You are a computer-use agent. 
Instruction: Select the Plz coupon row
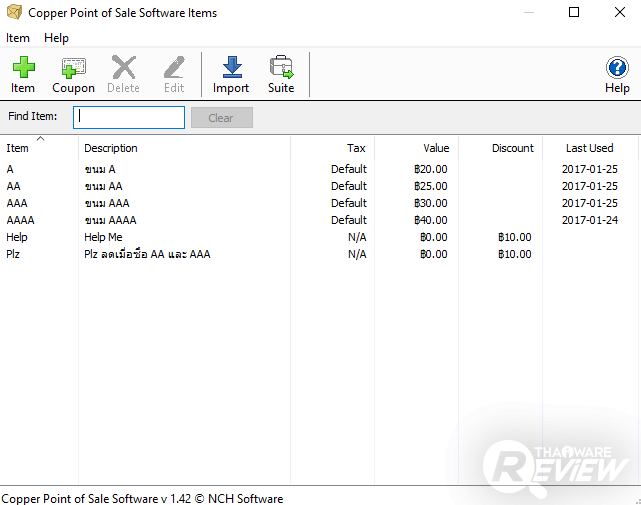(x=319, y=254)
